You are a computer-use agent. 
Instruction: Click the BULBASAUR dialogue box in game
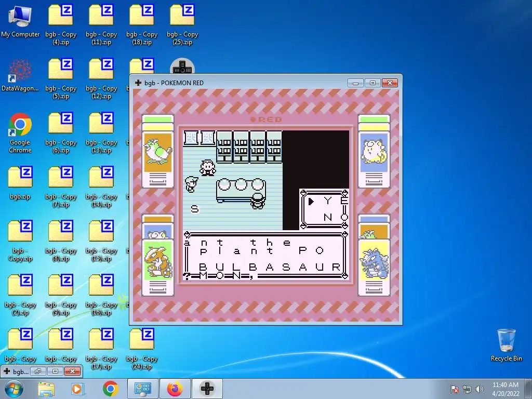(x=265, y=256)
